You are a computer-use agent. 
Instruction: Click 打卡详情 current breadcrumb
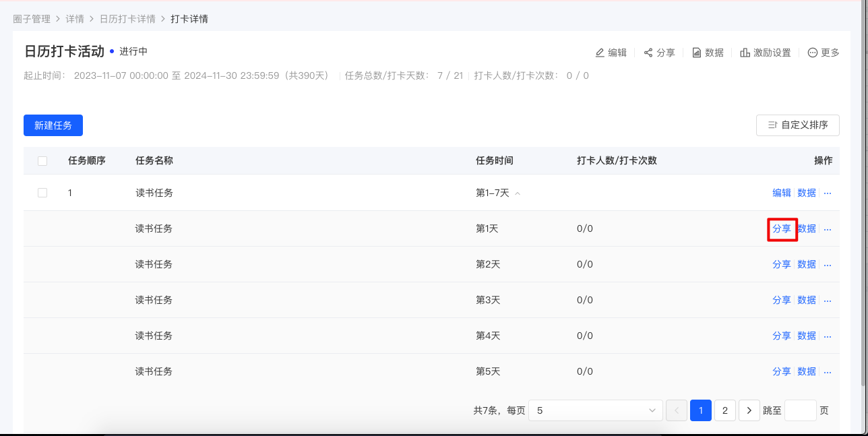click(x=189, y=19)
